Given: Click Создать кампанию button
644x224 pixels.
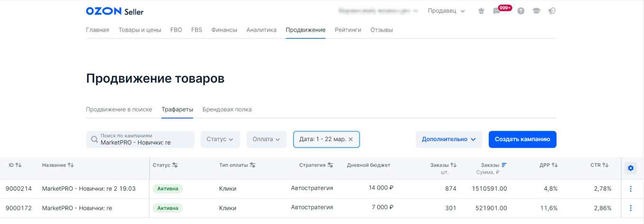Looking at the screenshot, I should (522, 139).
